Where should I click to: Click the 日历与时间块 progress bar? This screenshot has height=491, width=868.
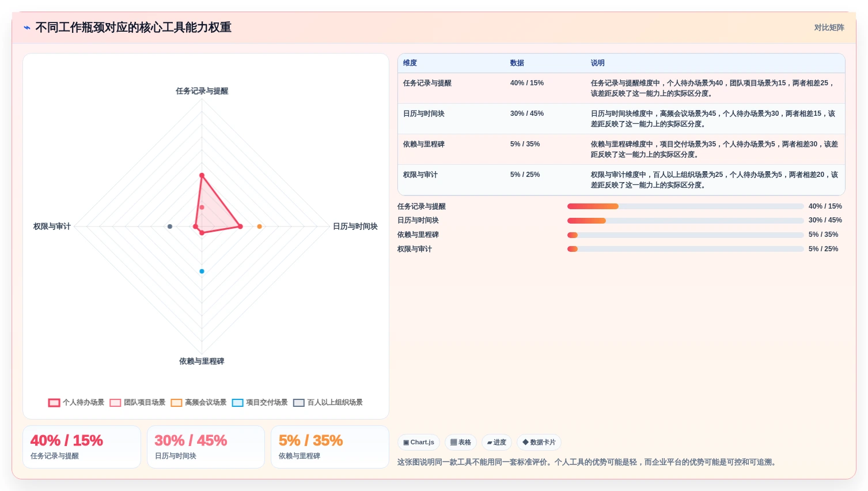click(x=685, y=221)
